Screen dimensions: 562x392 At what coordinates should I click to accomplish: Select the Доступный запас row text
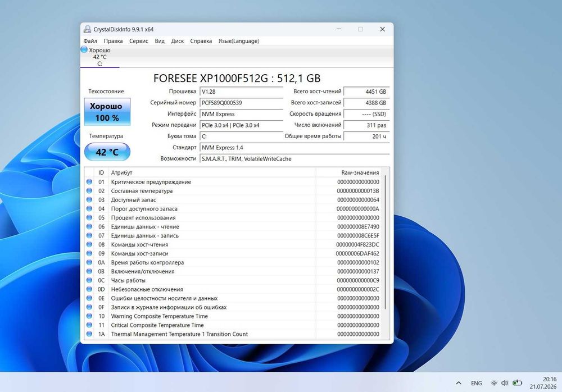pyautogui.click(x=133, y=199)
